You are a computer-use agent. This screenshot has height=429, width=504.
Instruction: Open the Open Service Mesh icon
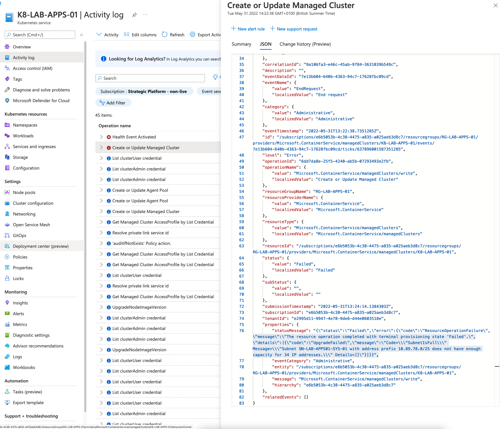7,224
